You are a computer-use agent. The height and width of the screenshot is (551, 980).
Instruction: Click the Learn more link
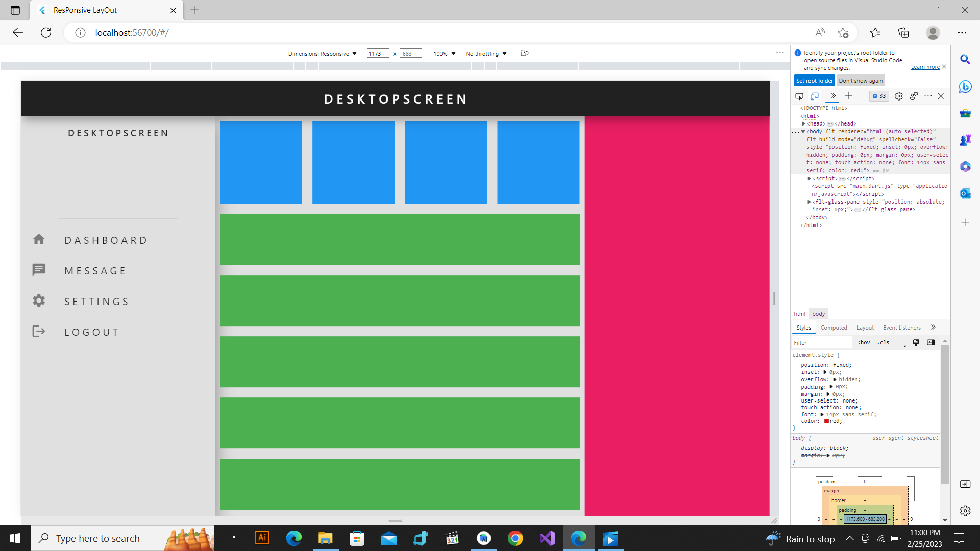(925, 67)
